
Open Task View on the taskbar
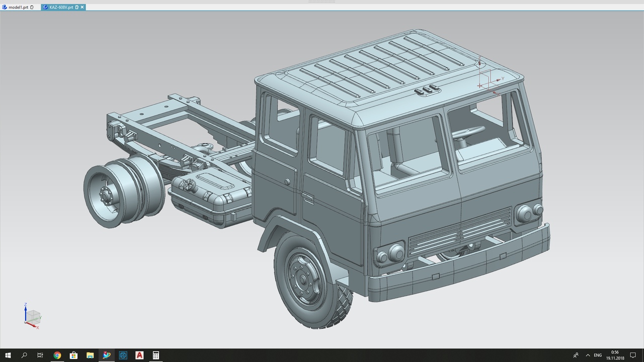point(40,355)
